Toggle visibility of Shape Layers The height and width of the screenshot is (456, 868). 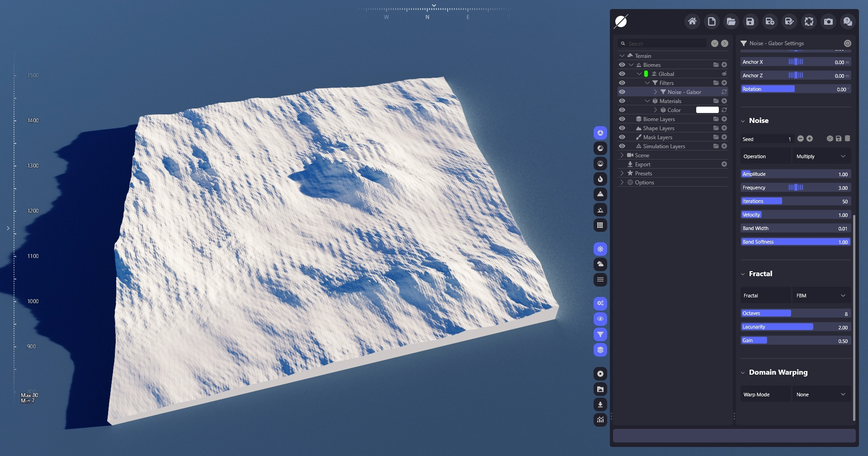point(622,128)
